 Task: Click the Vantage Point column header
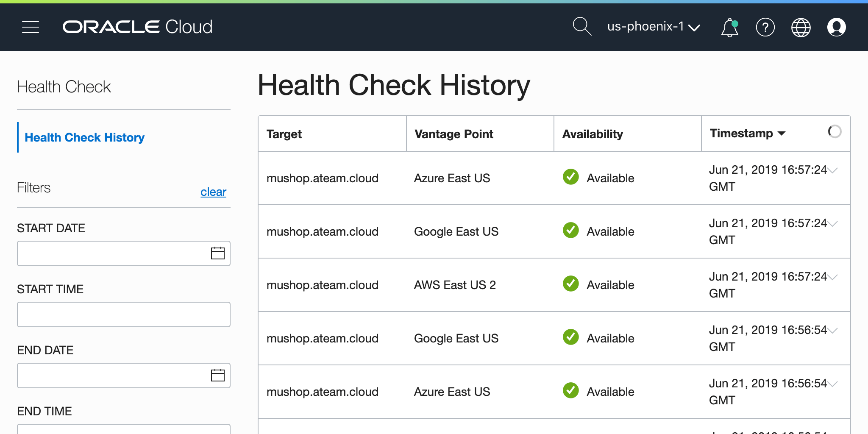point(453,134)
